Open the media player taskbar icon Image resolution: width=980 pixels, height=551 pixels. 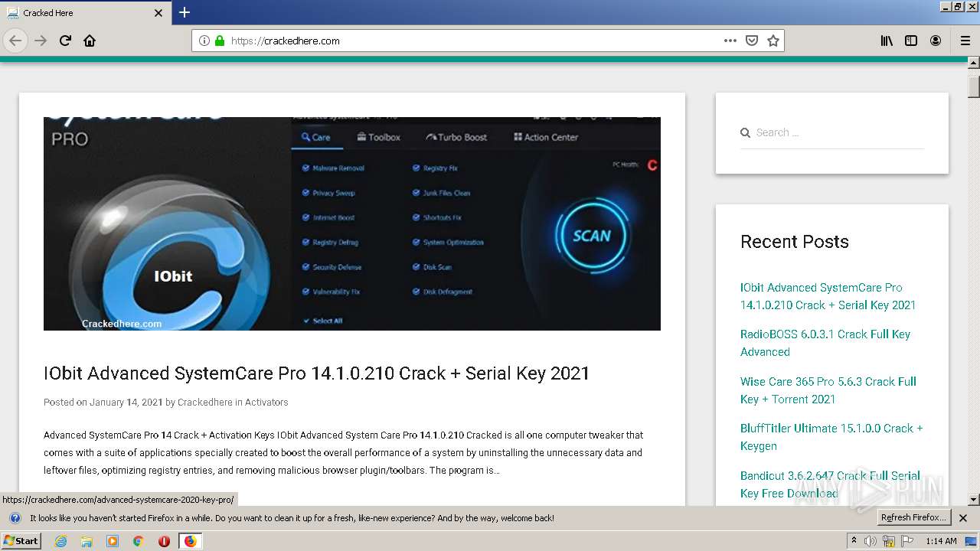coord(113,541)
